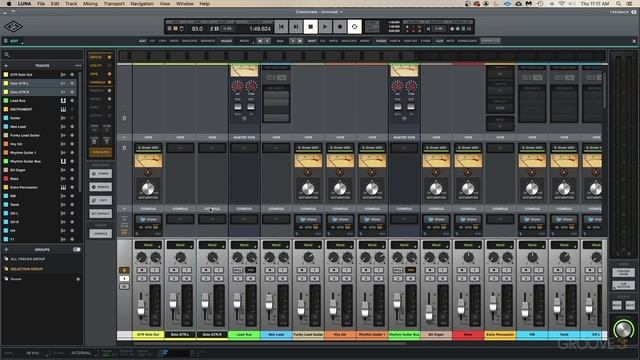This screenshot has width=640, height=360.
Task: Click the group icon beside Drums
Action: pyautogui.click(x=6, y=279)
